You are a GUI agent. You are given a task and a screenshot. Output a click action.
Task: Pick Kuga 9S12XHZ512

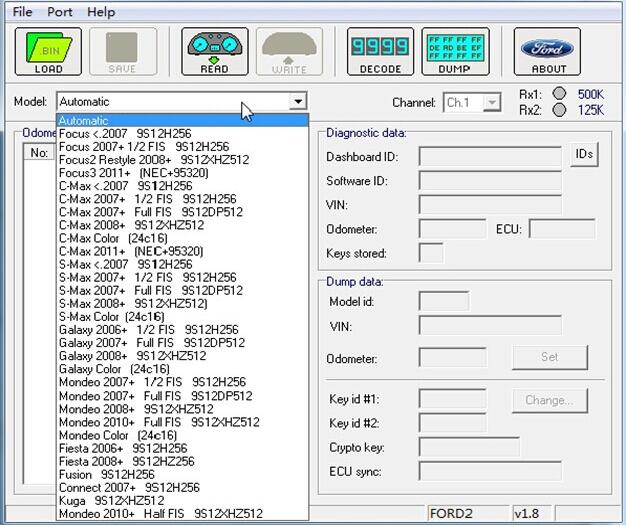click(182, 501)
